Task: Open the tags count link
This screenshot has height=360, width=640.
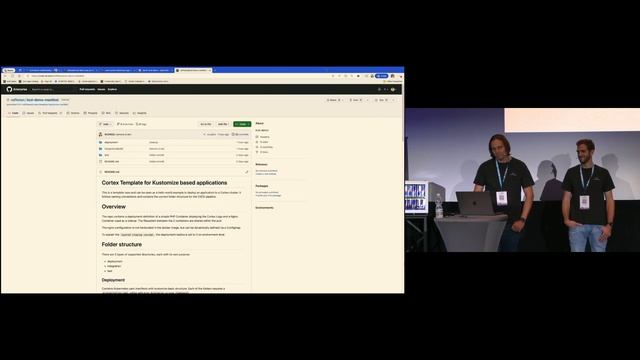Action: [142, 124]
